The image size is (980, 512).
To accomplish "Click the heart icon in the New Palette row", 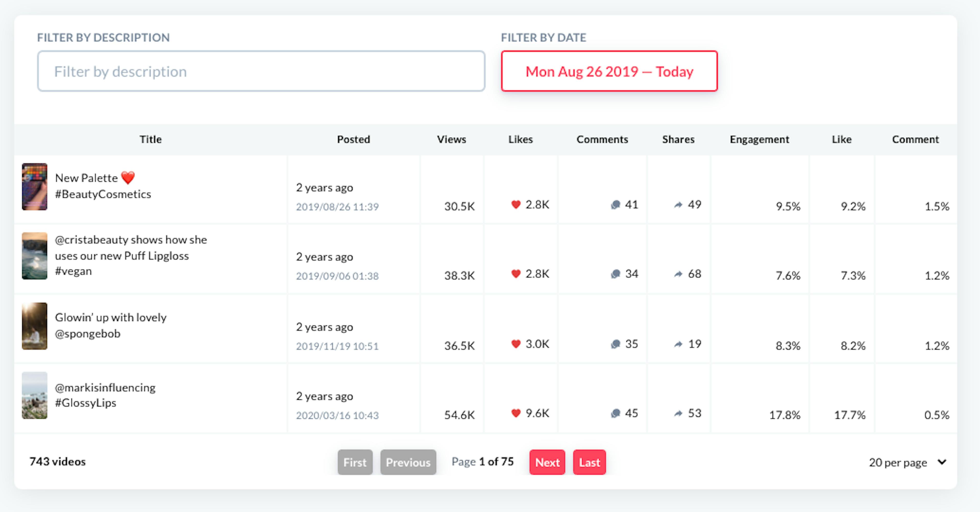I will tap(516, 205).
